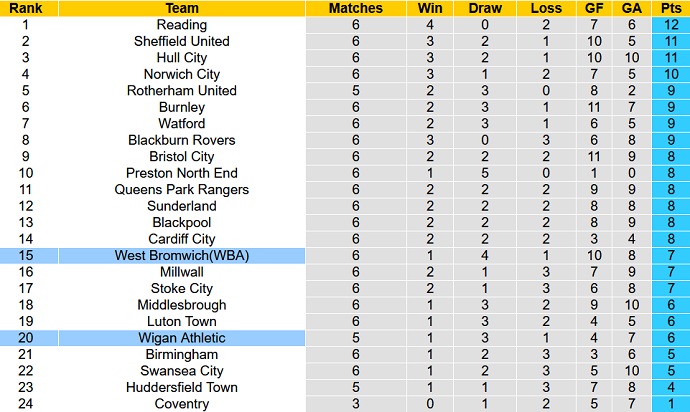Select the Huddersfield Town team name

182,388
